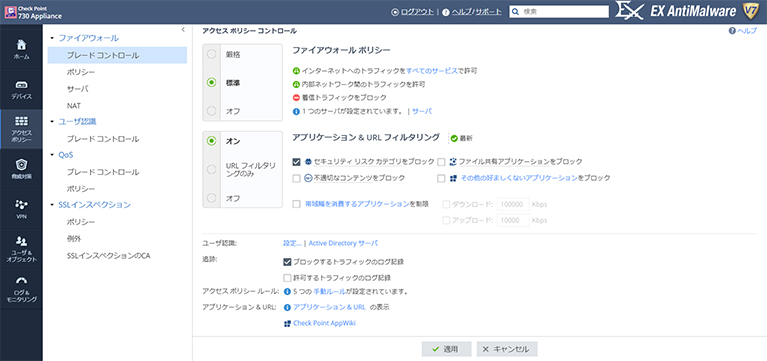Viewport: 767px width, 361px height.
Task: Select application filtering オン radio
Action: [x=211, y=141]
